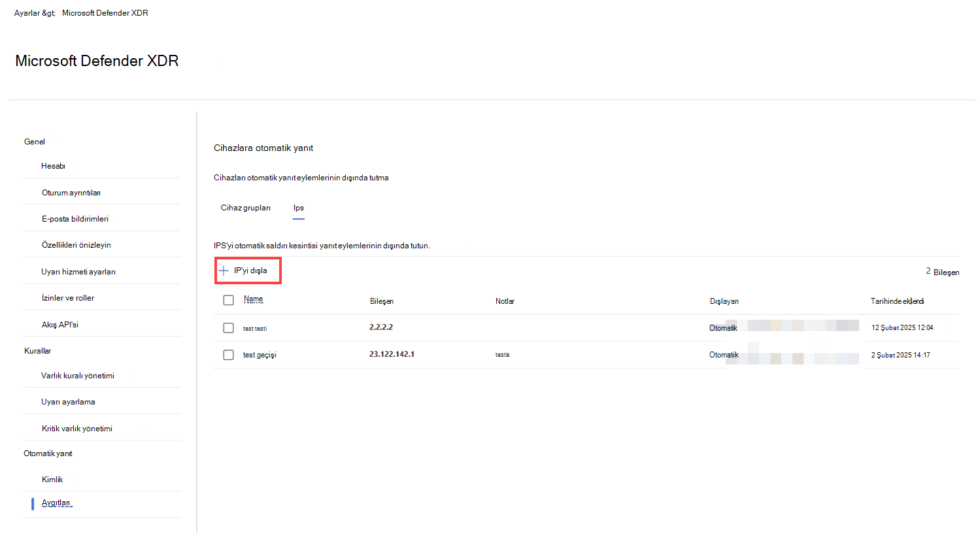Open Hesabı in the sidebar
980x545 pixels.
coord(54,166)
